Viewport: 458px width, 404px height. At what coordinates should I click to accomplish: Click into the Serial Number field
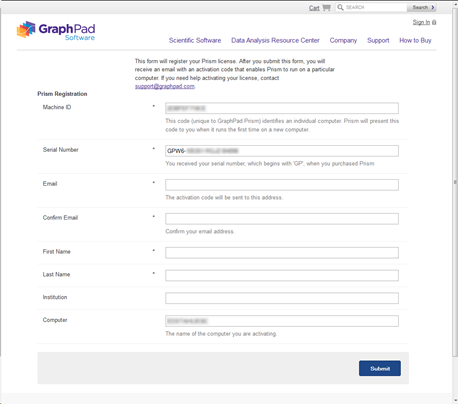click(x=282, y=151)
